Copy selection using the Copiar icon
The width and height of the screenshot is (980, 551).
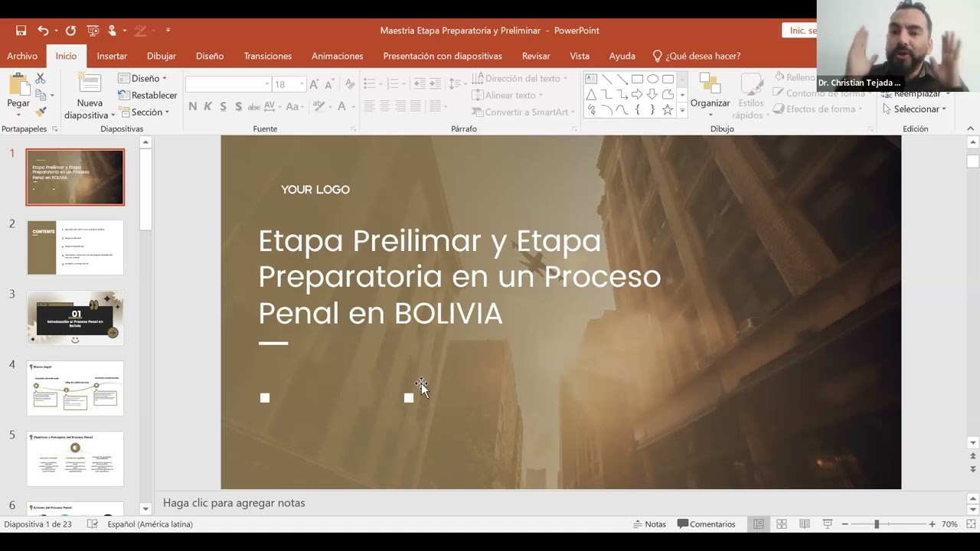coord(41,95)
